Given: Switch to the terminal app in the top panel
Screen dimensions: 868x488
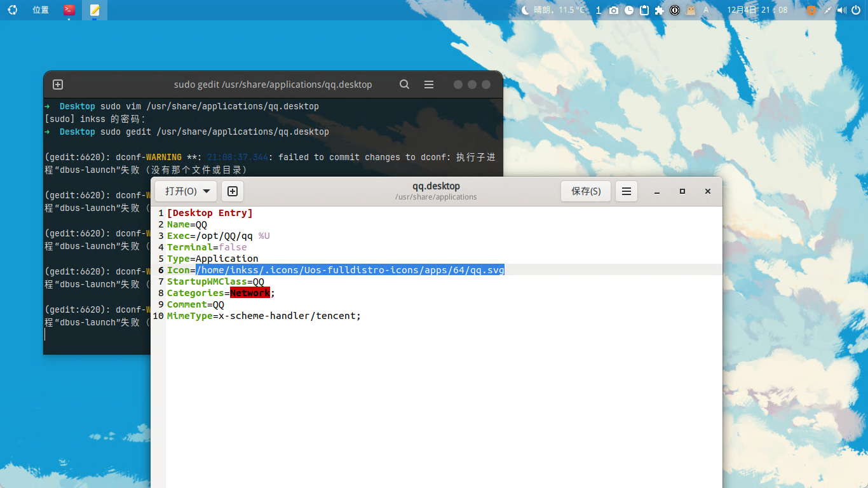Looking at the screenshot, I should pyautogui.click(x=69, y=10).
